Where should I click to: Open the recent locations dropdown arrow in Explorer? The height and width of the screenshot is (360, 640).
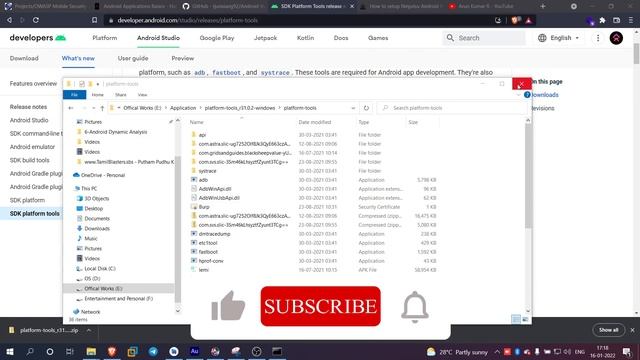(93, 108)
